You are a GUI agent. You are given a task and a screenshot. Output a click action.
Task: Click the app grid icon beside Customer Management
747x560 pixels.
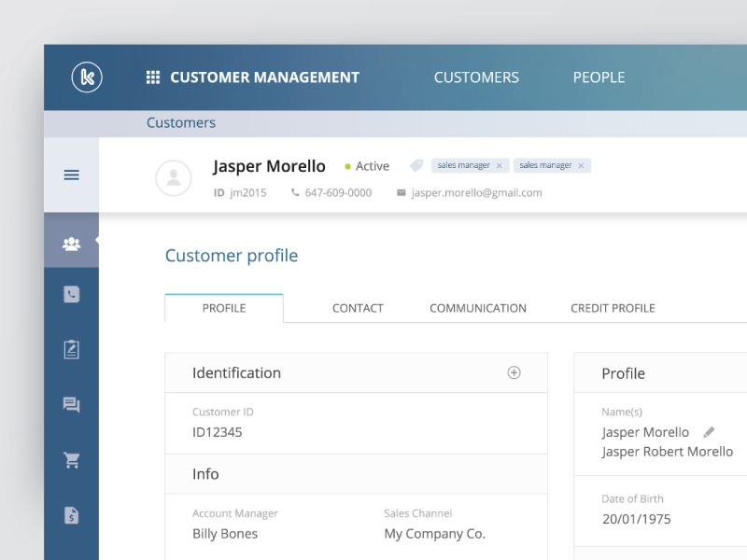152,77
